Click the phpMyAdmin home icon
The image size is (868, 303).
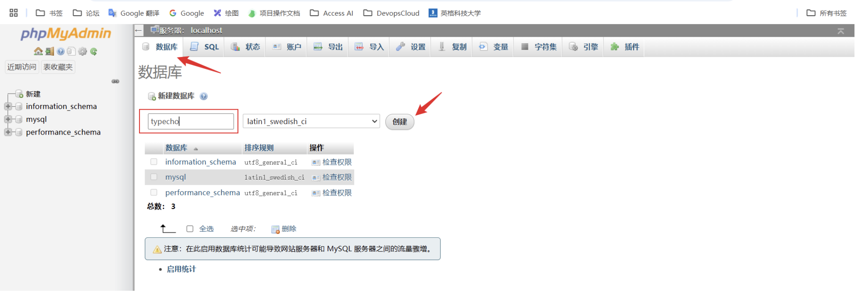point(38,51)
